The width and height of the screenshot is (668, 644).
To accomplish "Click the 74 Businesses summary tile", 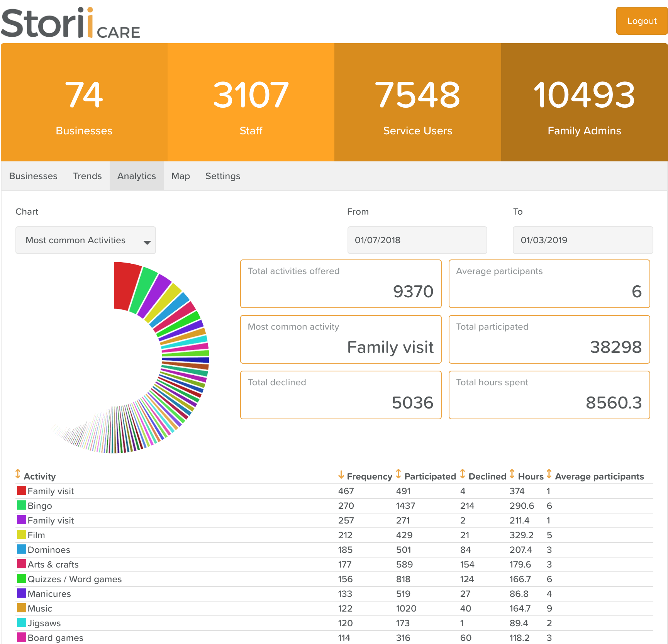I will click(84, 102).
